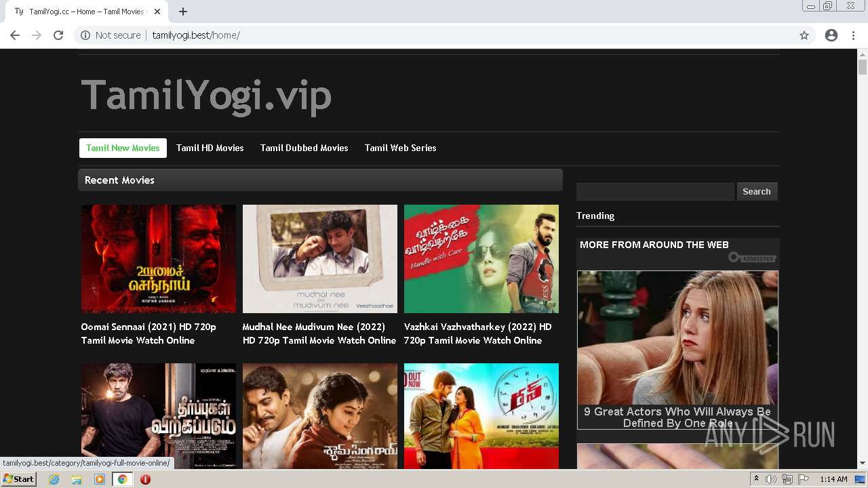This screenshot has height=488, width=868.
Task: Open the TamilYogi.vip site logo
Action: click(206, 96)
